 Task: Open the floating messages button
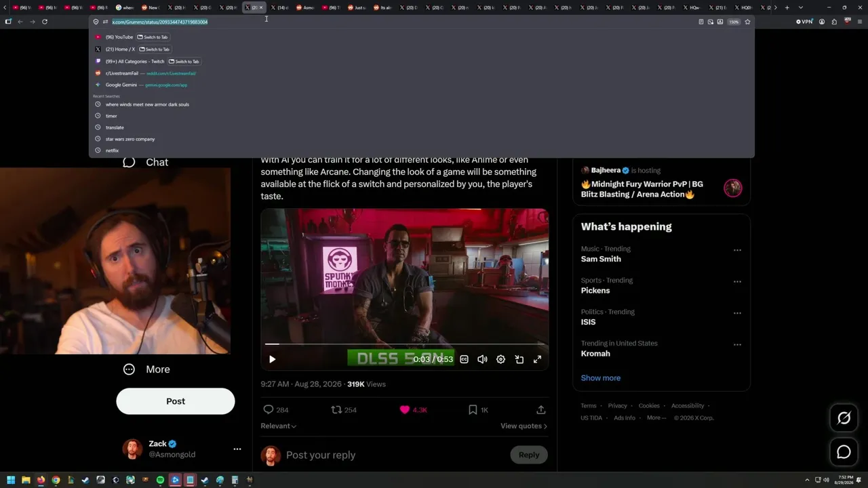(844, 452)
